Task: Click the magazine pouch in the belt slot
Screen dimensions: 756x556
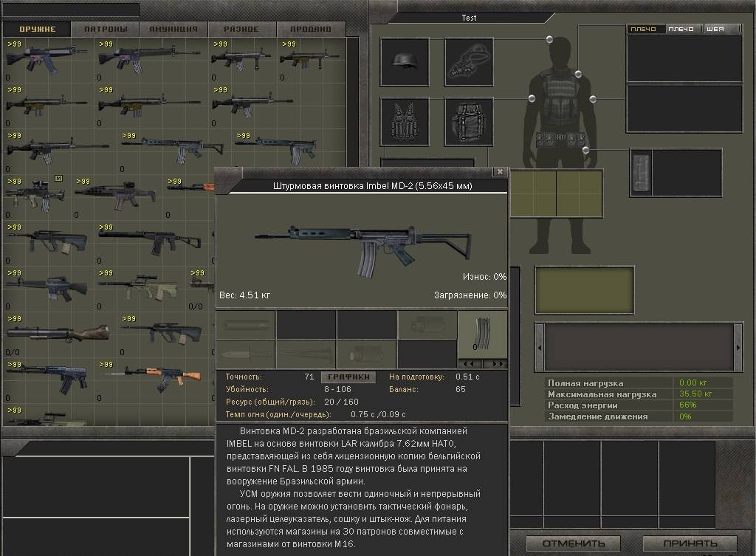Action: [641, 173]
